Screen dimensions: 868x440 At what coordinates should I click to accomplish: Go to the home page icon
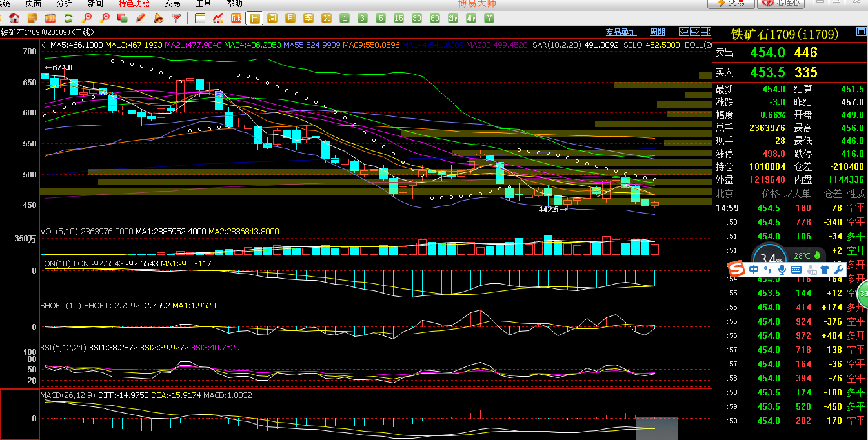(14, 18)
